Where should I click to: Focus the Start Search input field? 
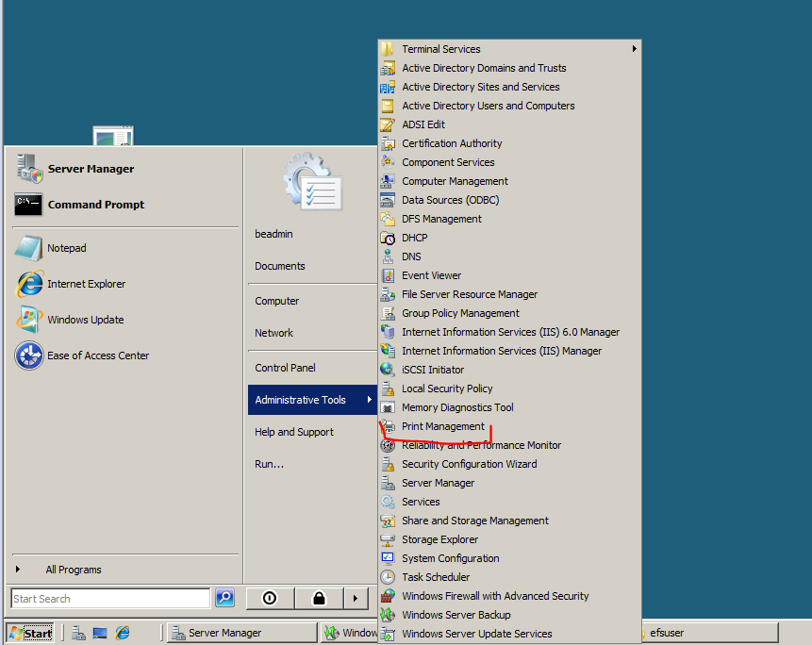[x=110, y=599]
